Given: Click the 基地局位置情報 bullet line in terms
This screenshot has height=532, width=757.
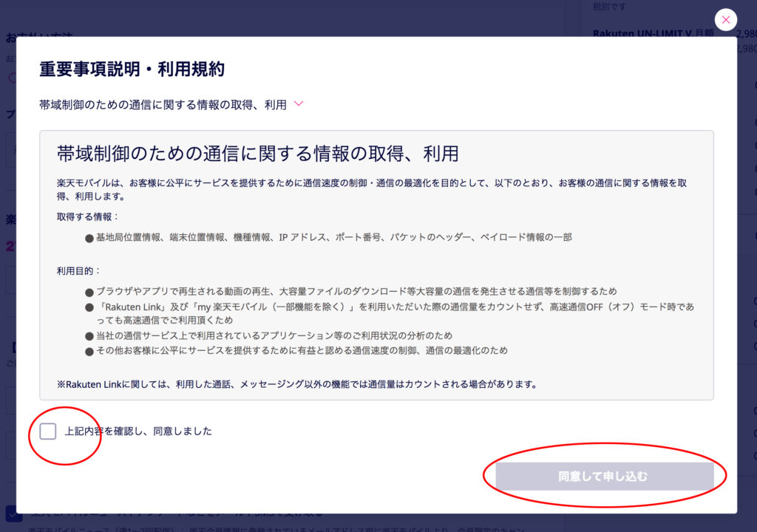Looking at the screenshot, I should pos(328,237).
